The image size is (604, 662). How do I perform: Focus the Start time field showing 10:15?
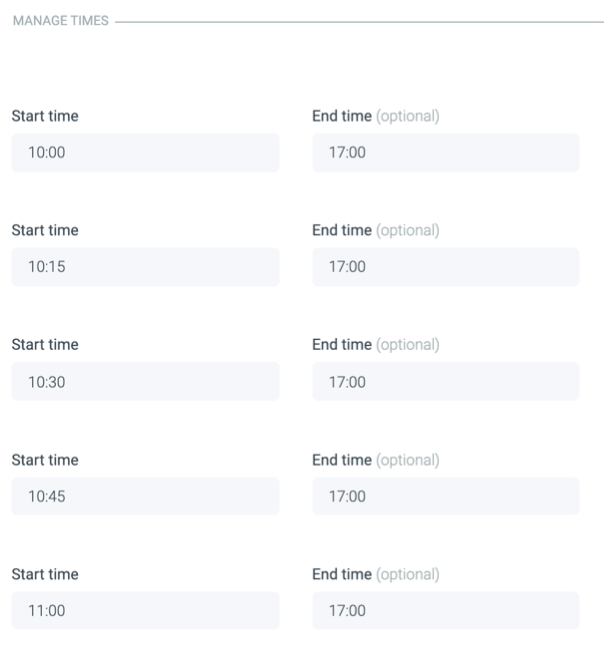pyautogui.click(x=145, y=267)
